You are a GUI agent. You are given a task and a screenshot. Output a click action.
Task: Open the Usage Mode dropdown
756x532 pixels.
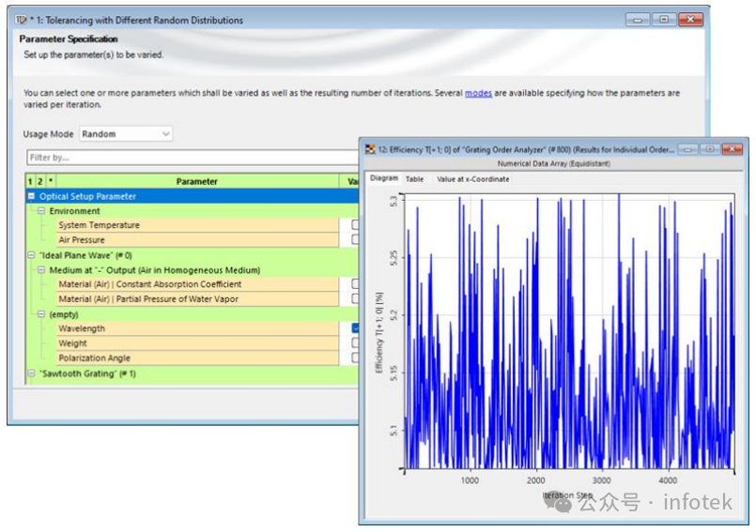(x=126, y=134)
